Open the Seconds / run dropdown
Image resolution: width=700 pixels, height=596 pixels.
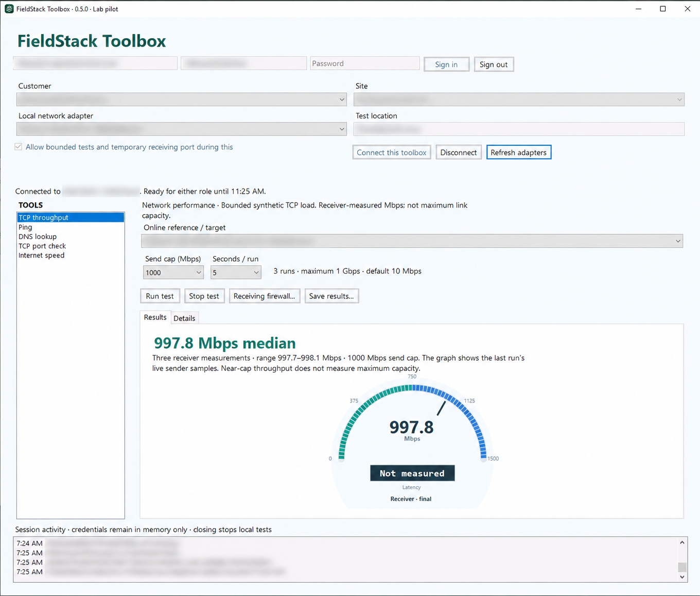point(236,273)
